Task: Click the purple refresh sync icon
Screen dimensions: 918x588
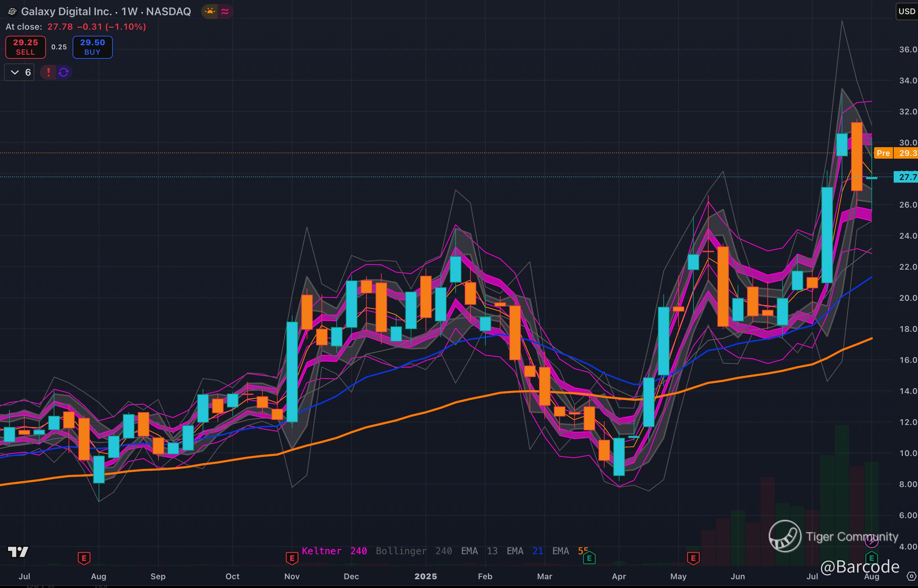Action: point(64,72)
